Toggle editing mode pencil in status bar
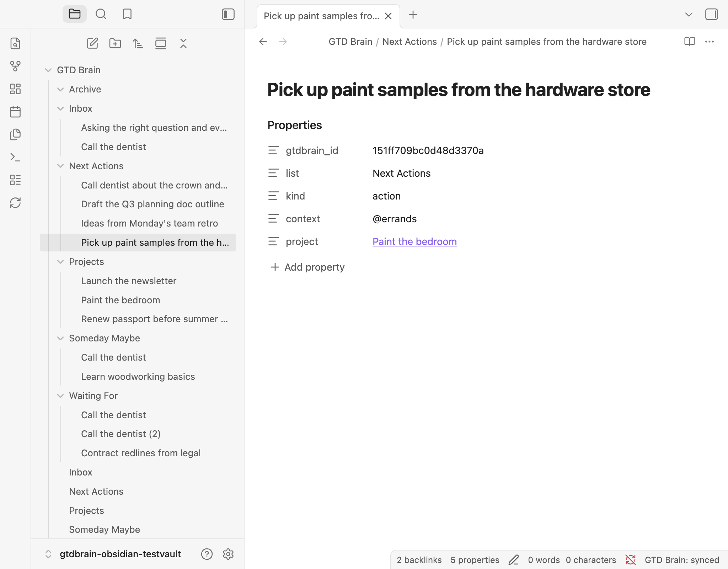 [514, 560]
